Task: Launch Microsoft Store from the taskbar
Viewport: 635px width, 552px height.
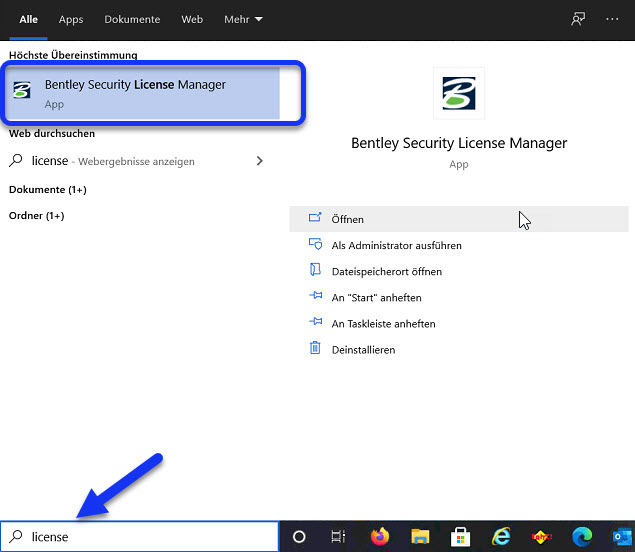Action: [461, 537]
